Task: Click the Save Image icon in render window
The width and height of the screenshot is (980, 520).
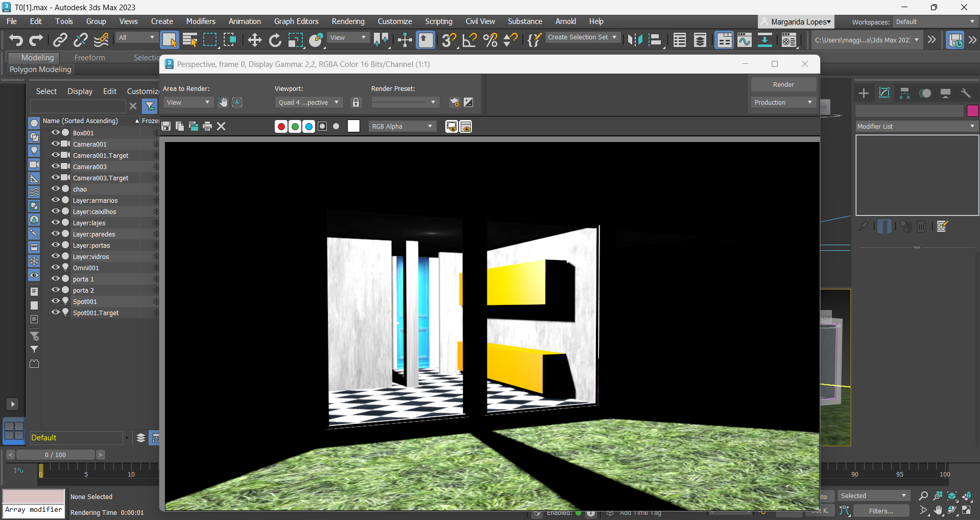Action: click(x=166, y=126)
